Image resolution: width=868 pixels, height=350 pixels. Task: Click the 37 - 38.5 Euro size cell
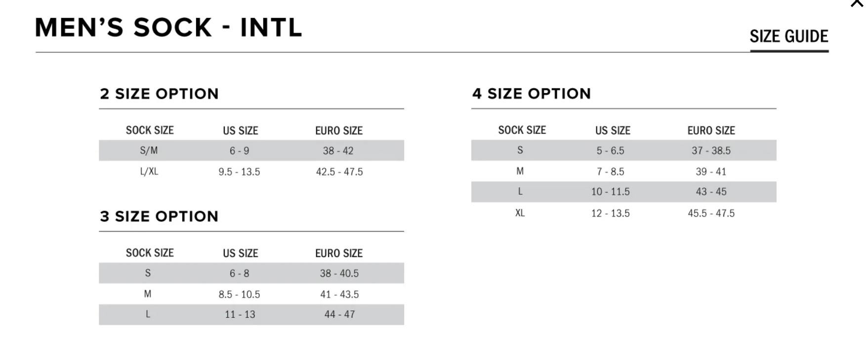(711, 151)
